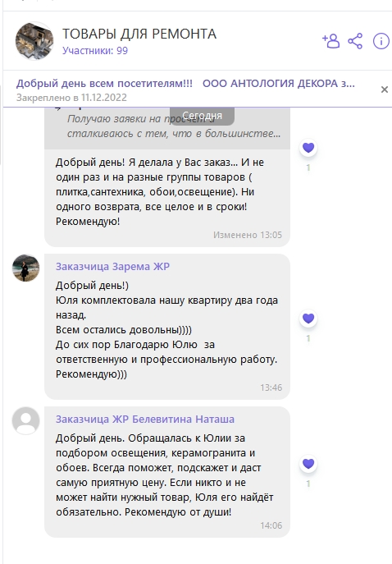
Task: Open sender name Заказчица Зарема ЖР
Action: [112, 267]
